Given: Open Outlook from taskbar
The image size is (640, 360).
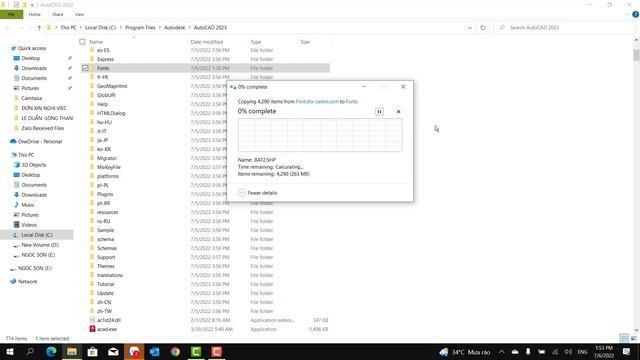Looking at the screenshot, I should pyautogui.click(x=155, y=352).
